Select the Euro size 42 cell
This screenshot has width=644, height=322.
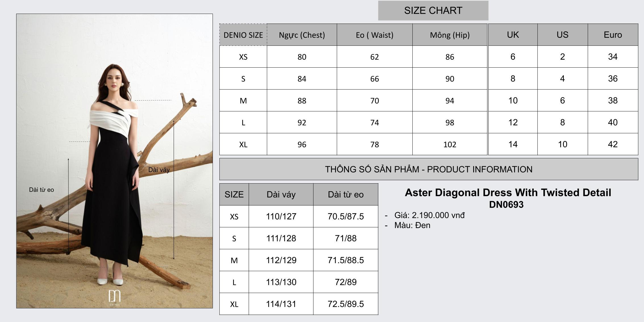tap(613, 144)
